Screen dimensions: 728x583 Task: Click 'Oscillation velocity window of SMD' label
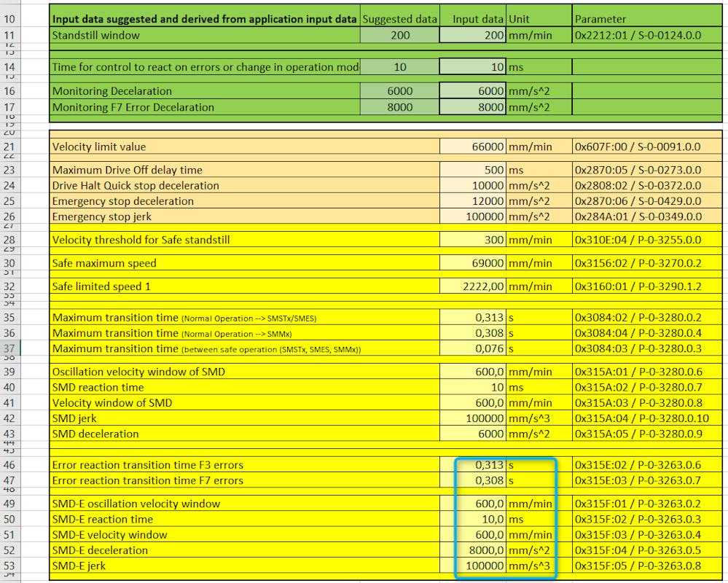(244, 372)
